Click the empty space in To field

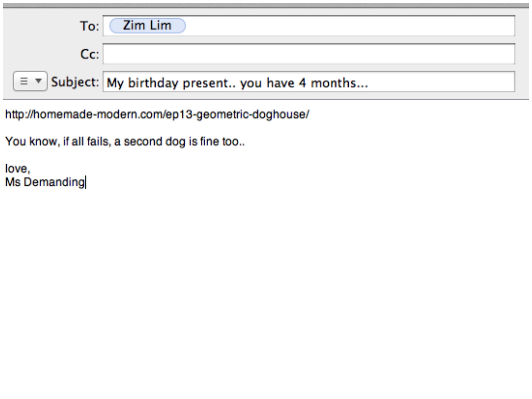tap(349, 26)
